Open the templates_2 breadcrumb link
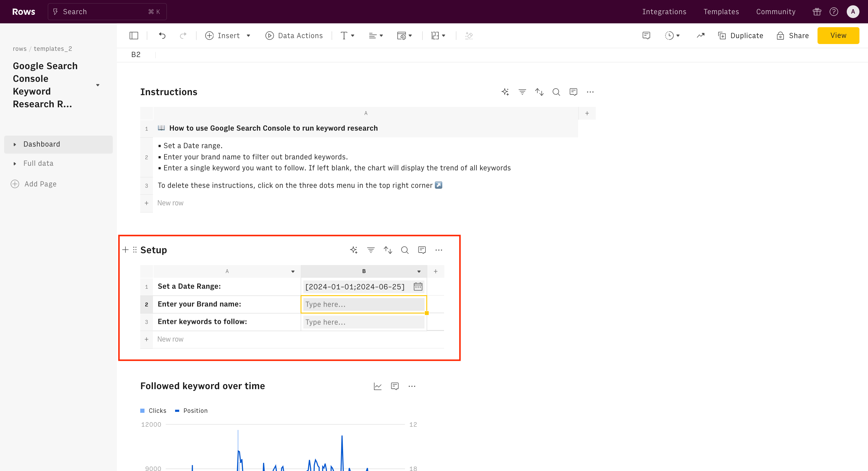This screenshot has width=868, height=471. (53, 49)
